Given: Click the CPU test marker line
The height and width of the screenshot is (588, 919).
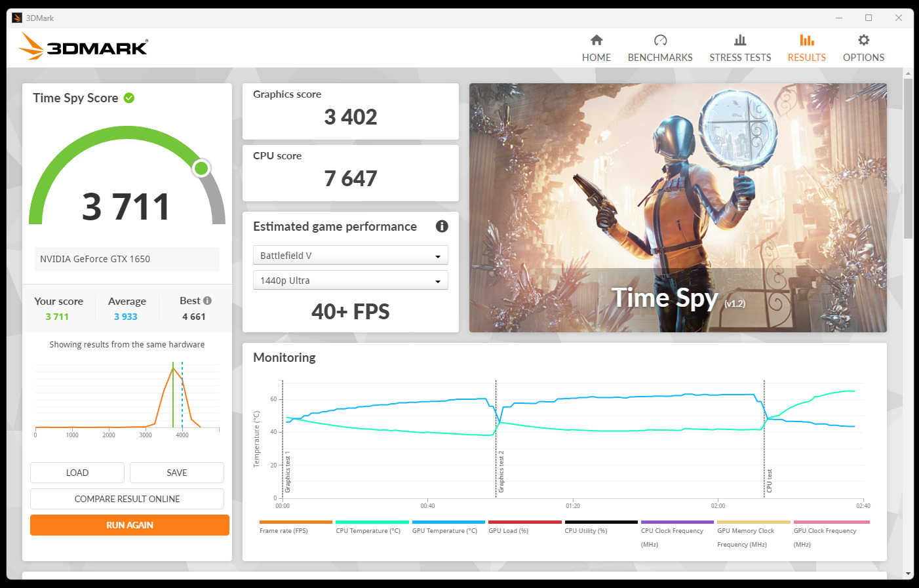Looking at the screenshot, I should point(764,439).
